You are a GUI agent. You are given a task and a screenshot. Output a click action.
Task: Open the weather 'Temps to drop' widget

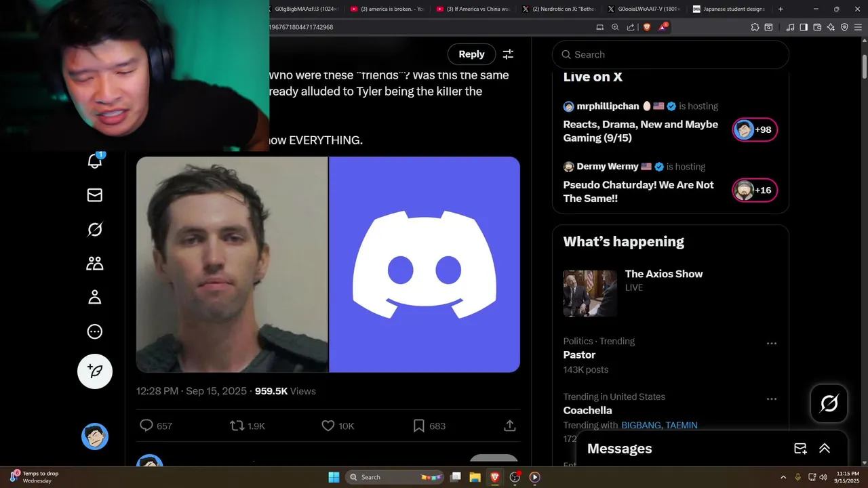pyautogui.click(x=35, y=477)
